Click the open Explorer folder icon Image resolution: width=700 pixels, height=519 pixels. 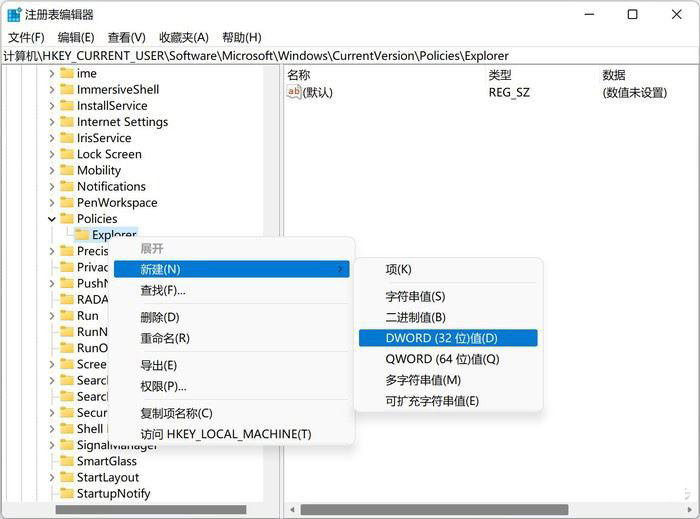click(82, 234)
